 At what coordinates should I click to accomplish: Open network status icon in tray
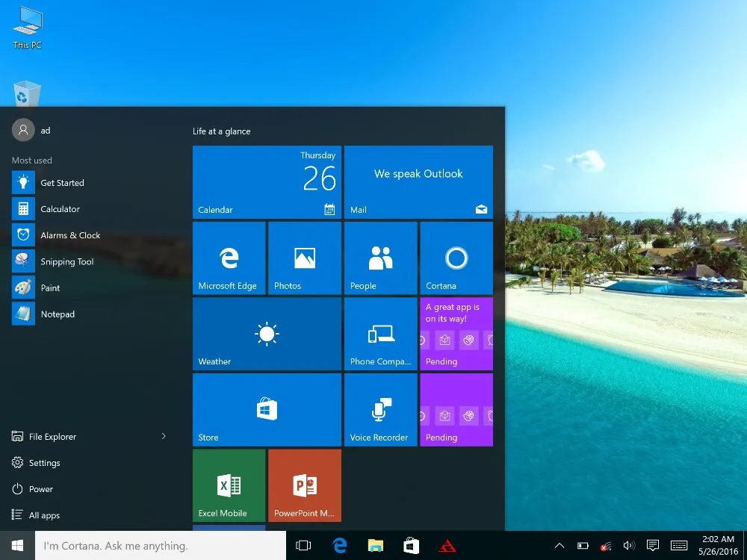[606, 546]
